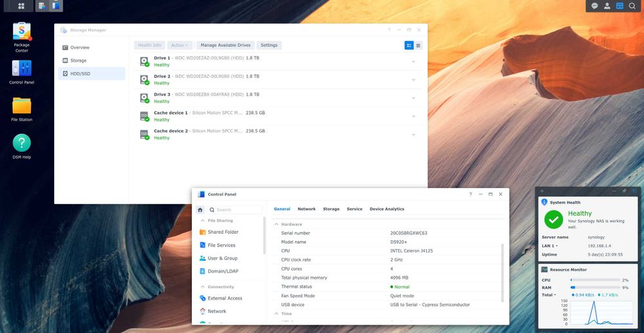Expand Cache device 1 details chevron
The width and height of the screenshot is (644, 333).
click(x=413, y=116)
